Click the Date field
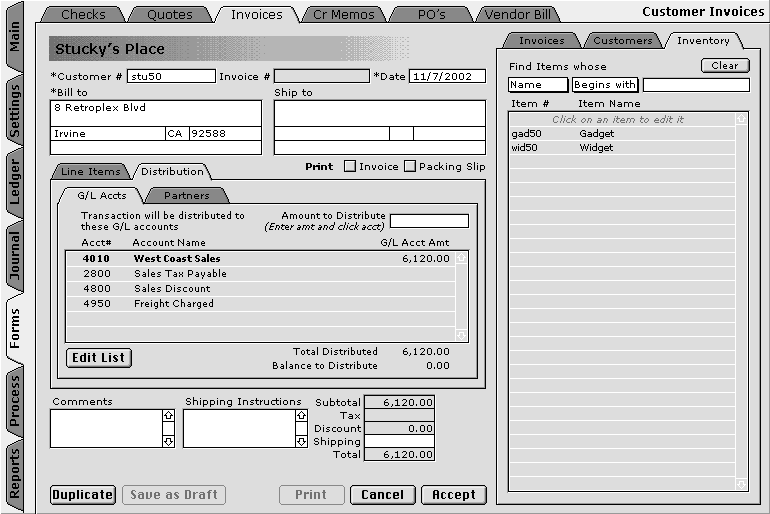The height and width of the screenshot is (514, 770). tap(447, 76)
